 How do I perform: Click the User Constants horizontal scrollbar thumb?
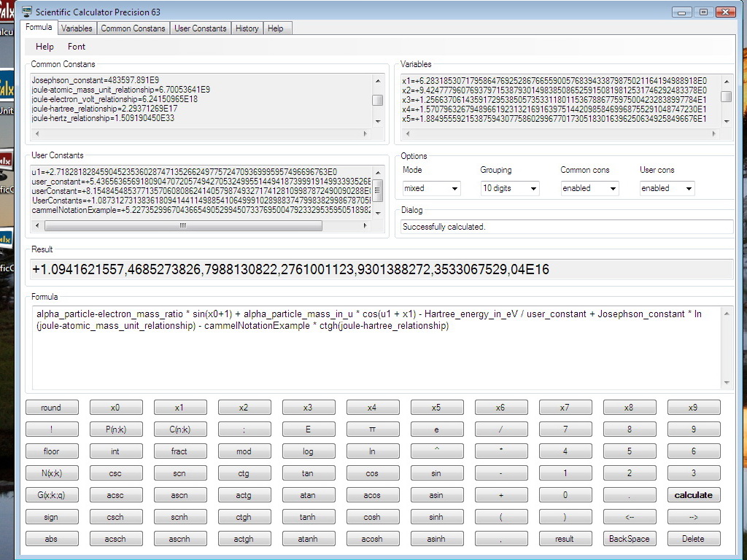183,226
